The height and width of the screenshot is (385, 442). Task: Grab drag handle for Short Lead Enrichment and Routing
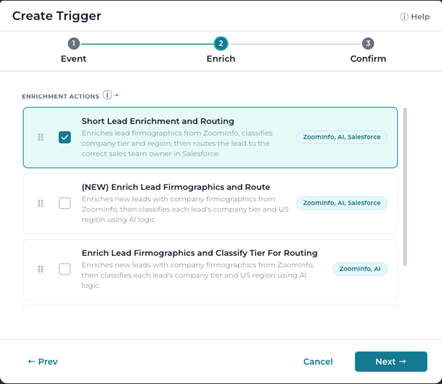(41, 137)
